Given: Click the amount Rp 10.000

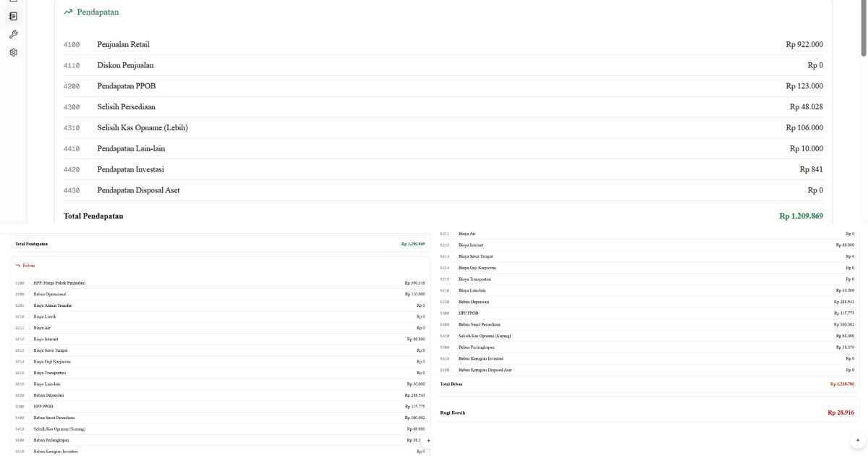Looking at the screenshot, I should point(807,148).
